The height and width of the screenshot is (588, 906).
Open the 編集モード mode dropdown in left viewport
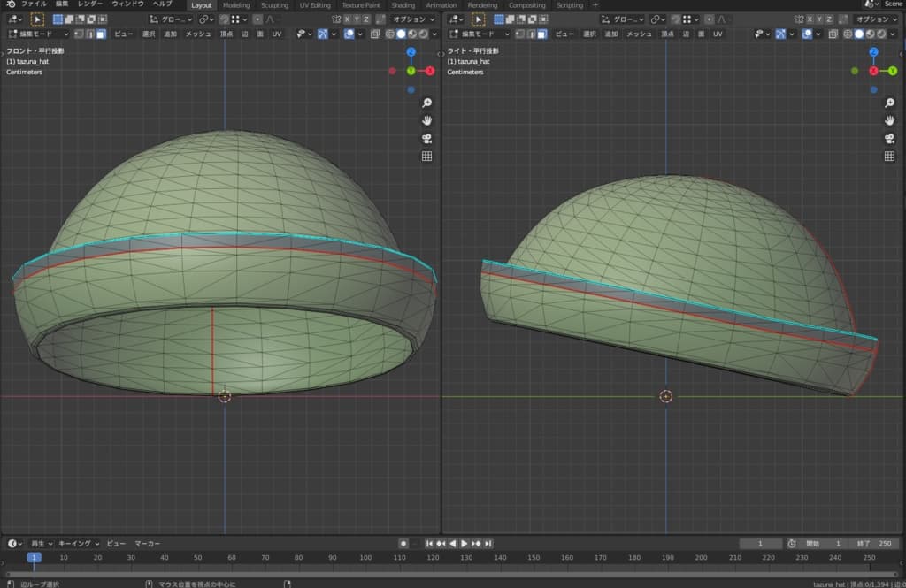click(x=37, y=34)
